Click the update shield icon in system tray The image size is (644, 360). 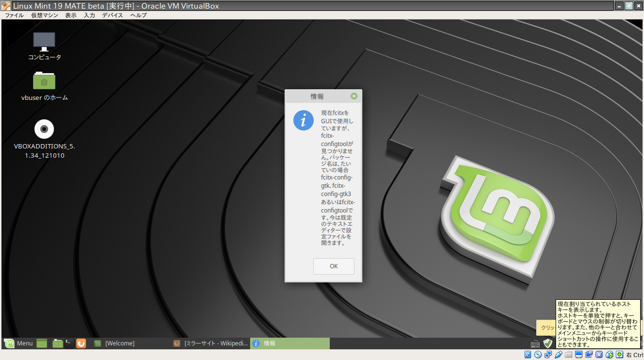coord(548,343)
